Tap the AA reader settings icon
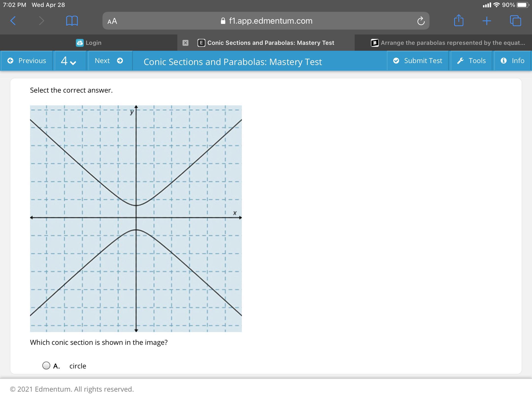532x399 pixels. 112,21
